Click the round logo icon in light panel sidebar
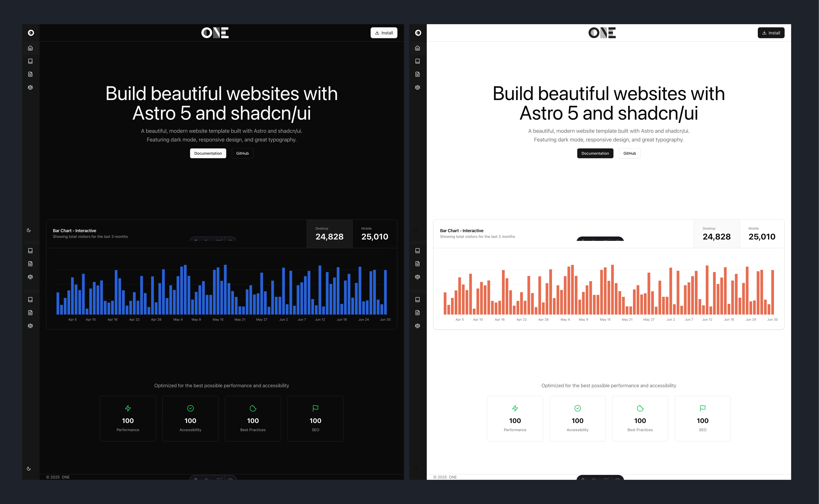Image resolution: width=819 pixels, height=504 pixels. click(418, 33)
